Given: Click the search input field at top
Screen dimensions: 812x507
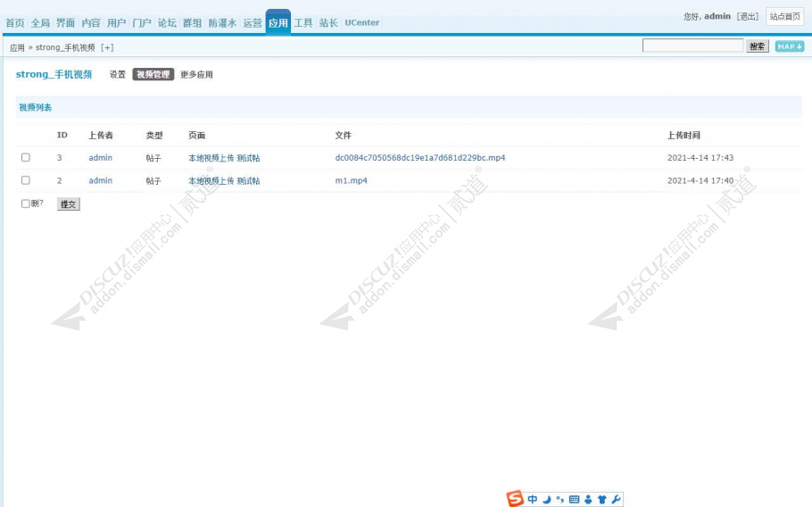Looking at the screenshot, I should pos(692,46).
